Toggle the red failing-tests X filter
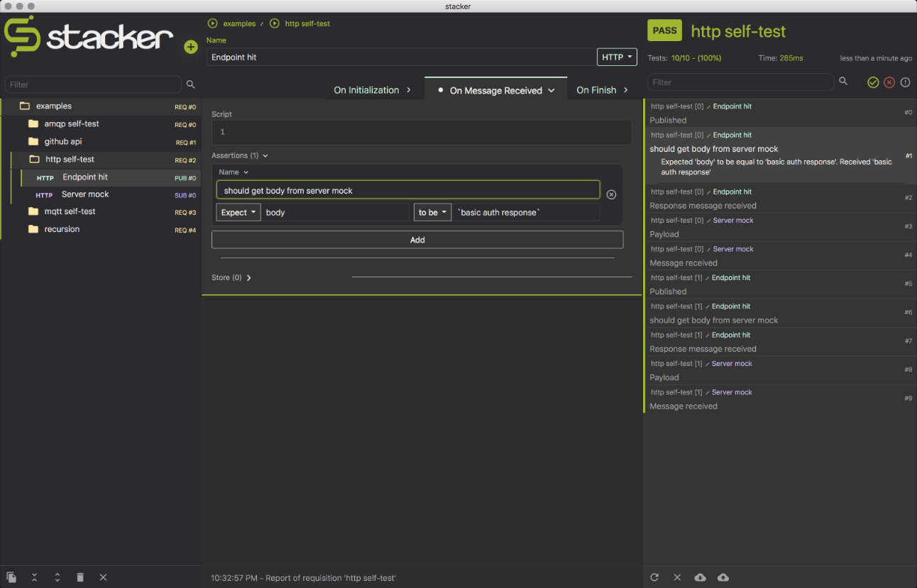The height and width of the screenshot is (588, 917). tap(889, 83)
